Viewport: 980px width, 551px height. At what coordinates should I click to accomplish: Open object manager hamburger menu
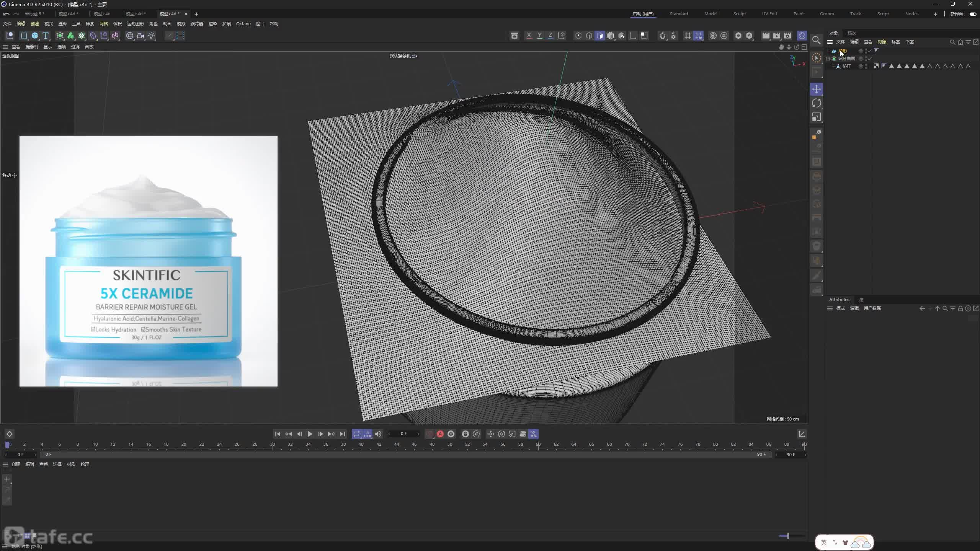coord(830,42)
